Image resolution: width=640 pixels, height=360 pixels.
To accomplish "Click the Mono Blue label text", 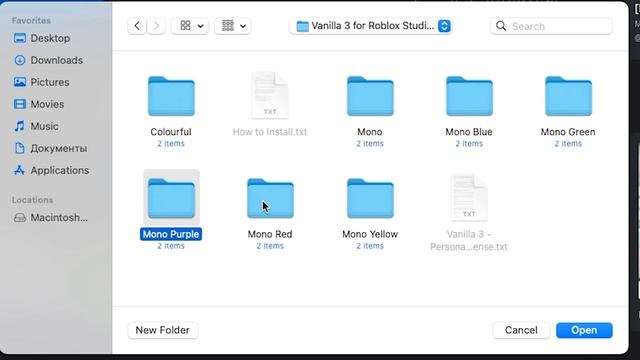I will click(469, 132).
